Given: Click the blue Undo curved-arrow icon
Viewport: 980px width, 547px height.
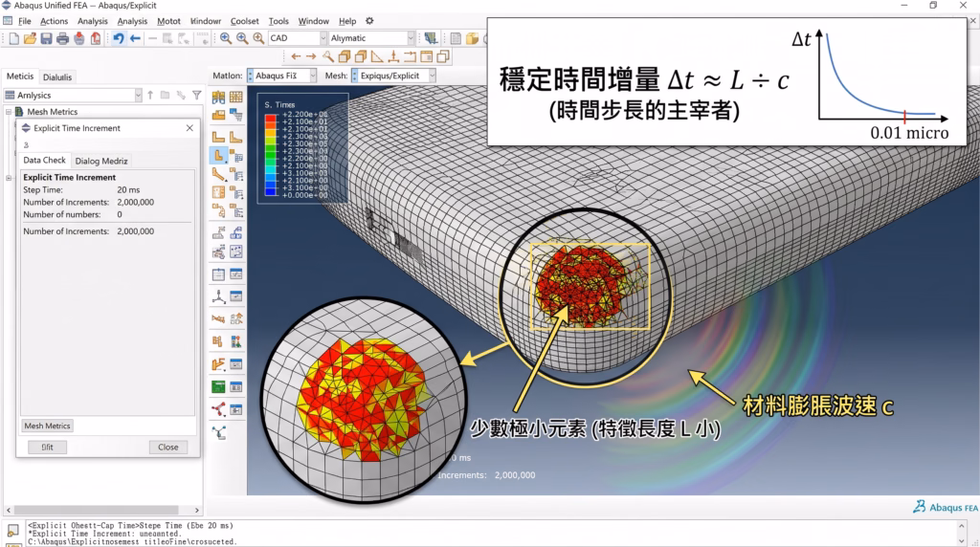Looking at the screenshot, I should (118, 38).
